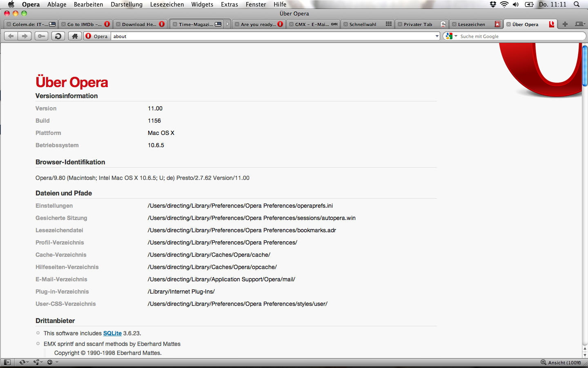Open a new tab with the plus button

(x=565, y=24)
